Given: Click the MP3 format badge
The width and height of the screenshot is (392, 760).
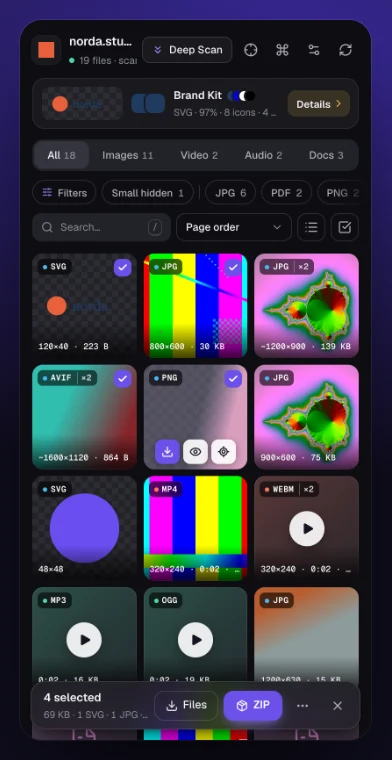Looking at the screenshot, I should (x=54, y=600).
